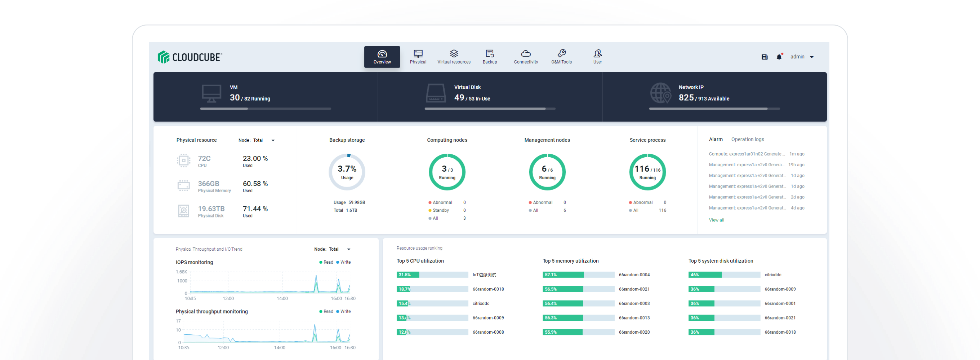980x360 pixels.
Task: Toggle Write series in IOPS monitoring legend
Action: (x=343, y=262)
